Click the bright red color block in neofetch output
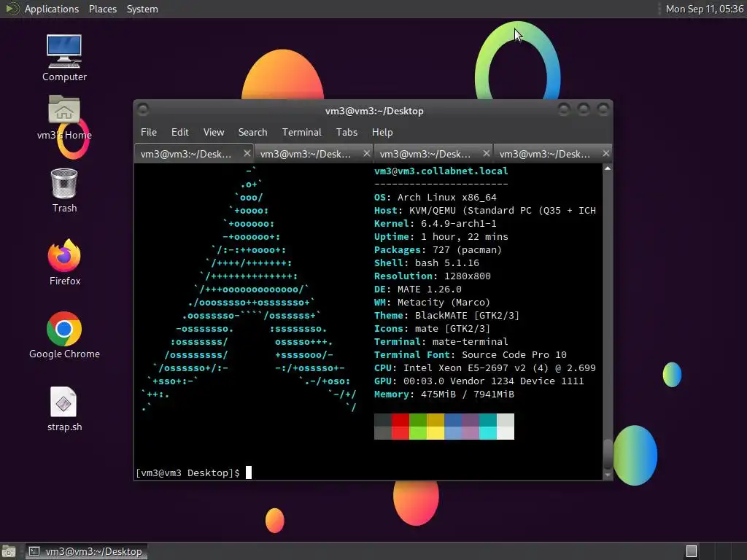The height and width of the screenshot is (560, 747). click(x=400, y=433)
